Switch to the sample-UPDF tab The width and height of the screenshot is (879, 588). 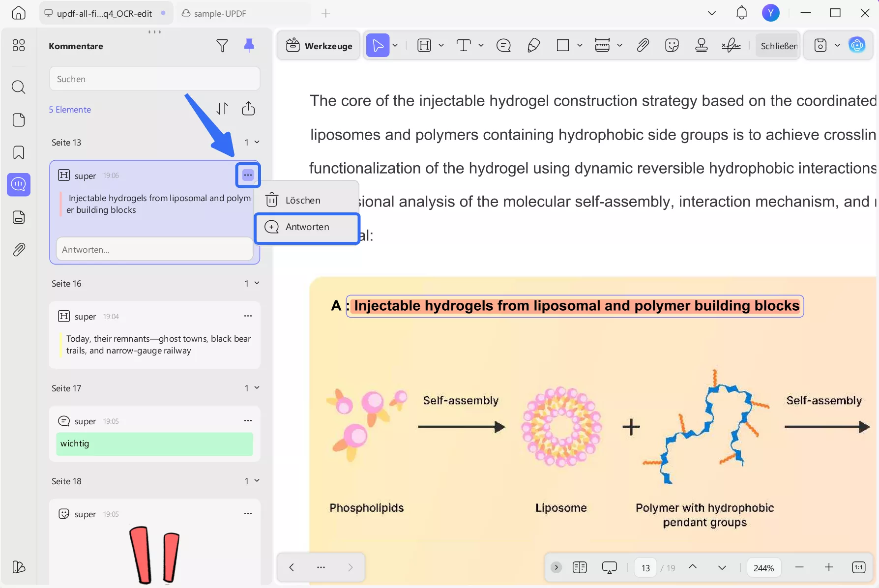pyautogui.click(x=220, y=13)
